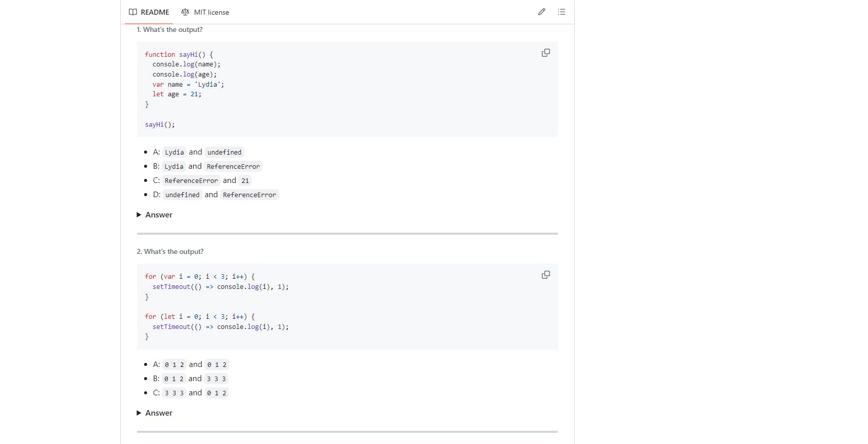Switch to the MIT license tab
The width and height of the screenshot is (868, 444).
click(205, 12)
